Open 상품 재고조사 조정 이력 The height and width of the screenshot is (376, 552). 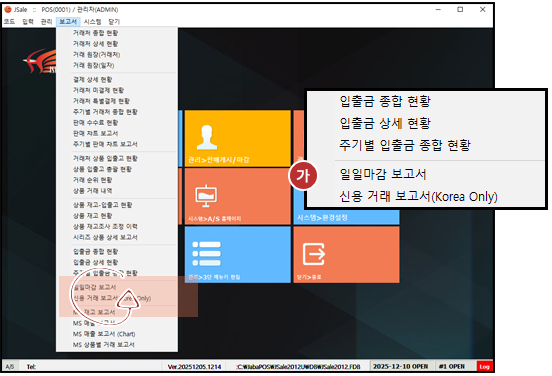[105, 226]
